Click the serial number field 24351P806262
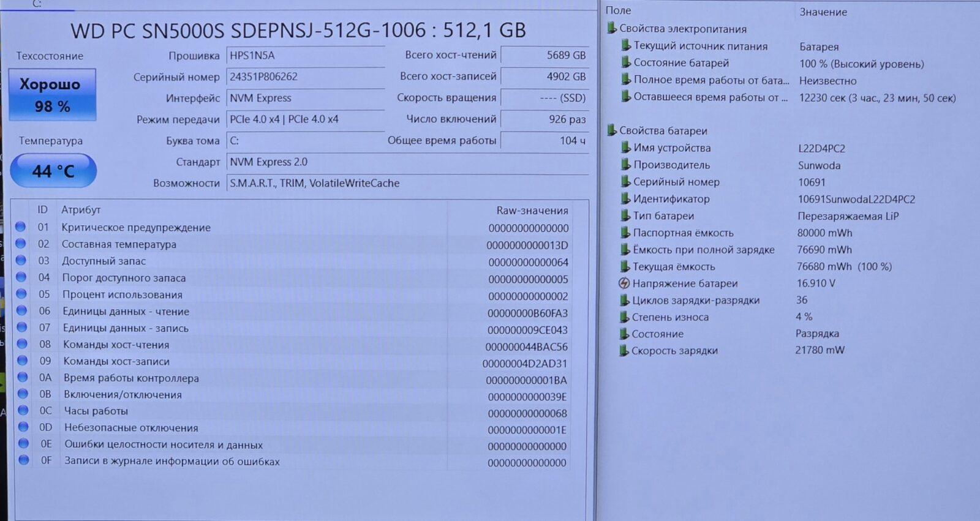The image size is (980, 521). click(305, 77)
